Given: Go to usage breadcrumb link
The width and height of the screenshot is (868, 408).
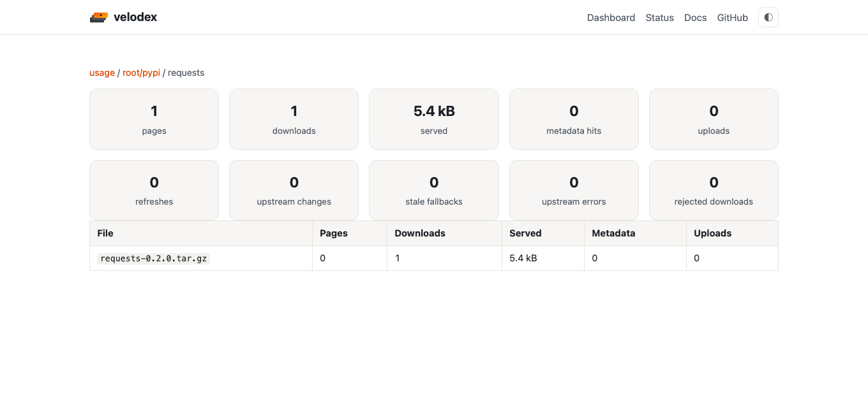Looking at the screenshot, I should point(102,73).
